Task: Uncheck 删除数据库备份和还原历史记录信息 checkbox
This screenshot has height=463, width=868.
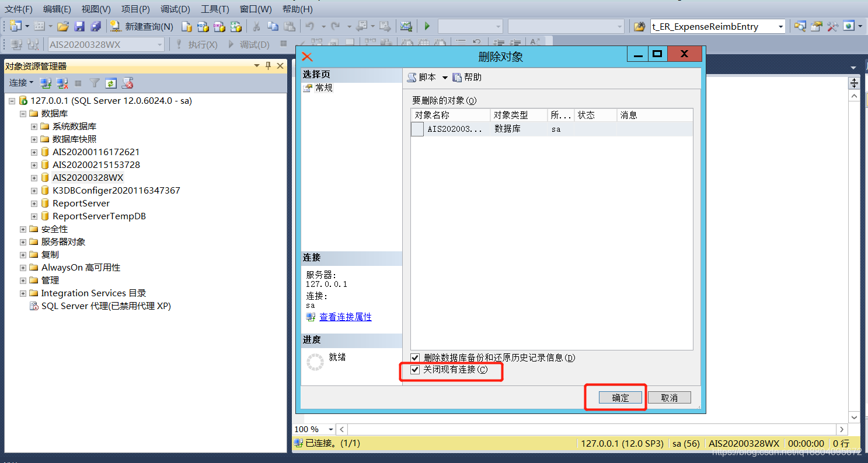Action: (x=415, y=357)
